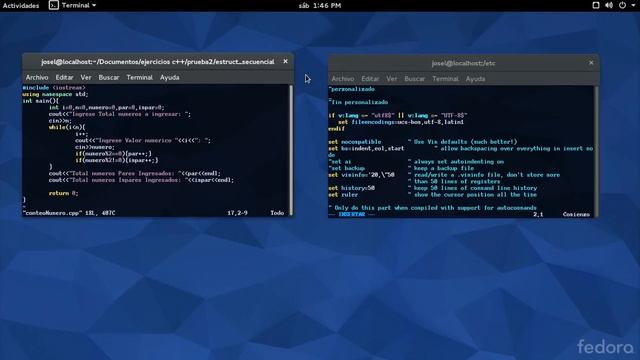Open Archivo menu in estruct_secuencial terminal

[37, 77]
